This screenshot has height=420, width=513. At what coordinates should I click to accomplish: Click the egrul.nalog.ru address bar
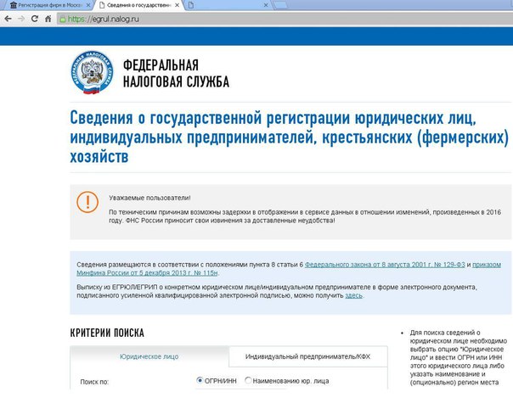pyautogui.click(x=285, y=19)
